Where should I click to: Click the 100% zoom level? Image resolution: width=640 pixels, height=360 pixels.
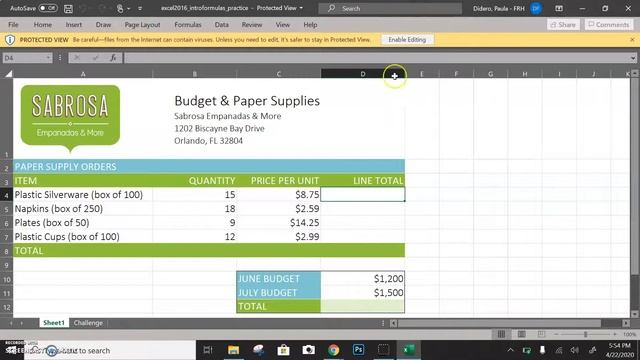coord(629,334)
